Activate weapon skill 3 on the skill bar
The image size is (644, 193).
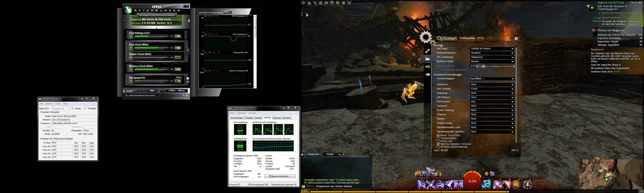[440, 184]
